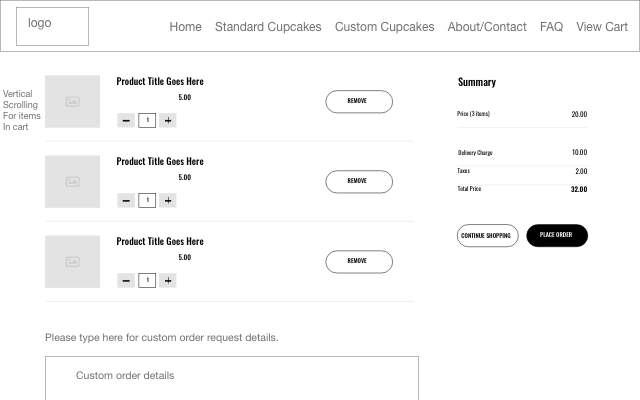Screen dimensions: 640x400
Task: Click the Place Order button
Action: (557, 236)
